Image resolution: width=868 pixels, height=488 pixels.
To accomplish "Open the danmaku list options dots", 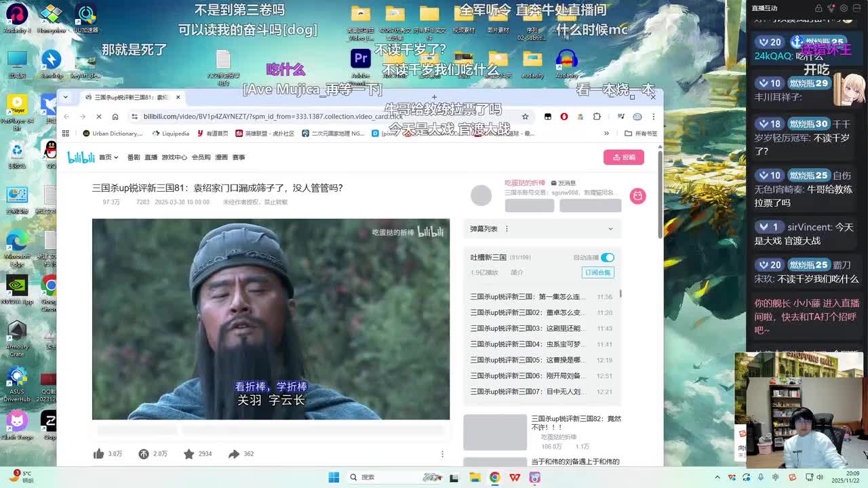I will [x=507, y=229].
